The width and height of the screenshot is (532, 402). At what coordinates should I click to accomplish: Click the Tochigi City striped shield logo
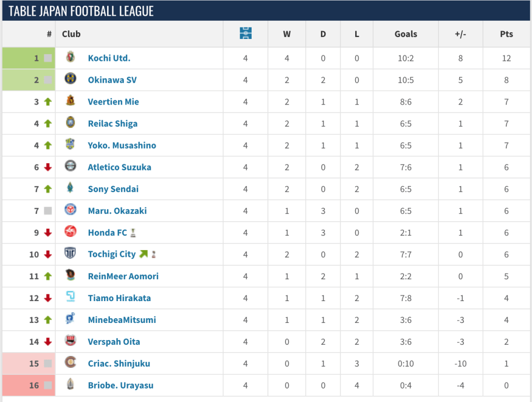tap(70, 254)
